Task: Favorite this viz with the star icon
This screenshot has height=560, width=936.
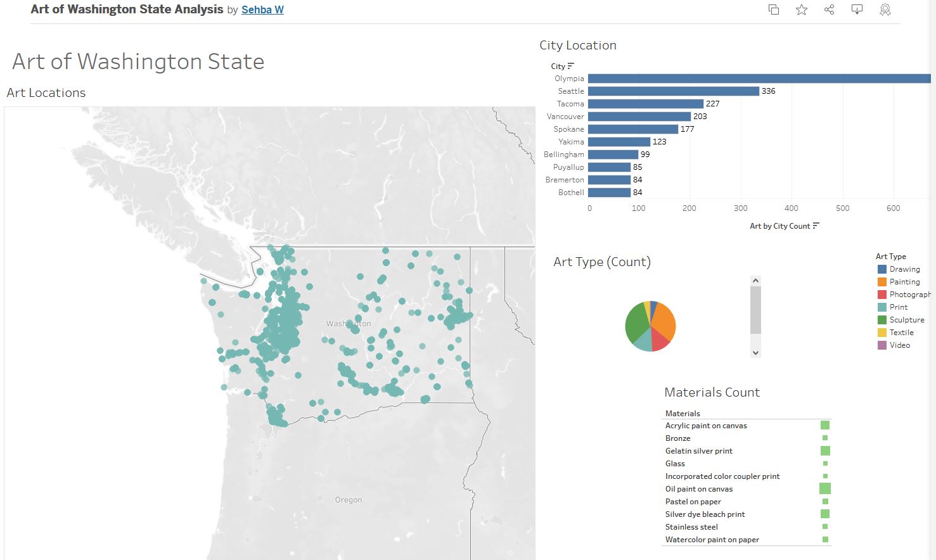Action: (x=802, y=10)
